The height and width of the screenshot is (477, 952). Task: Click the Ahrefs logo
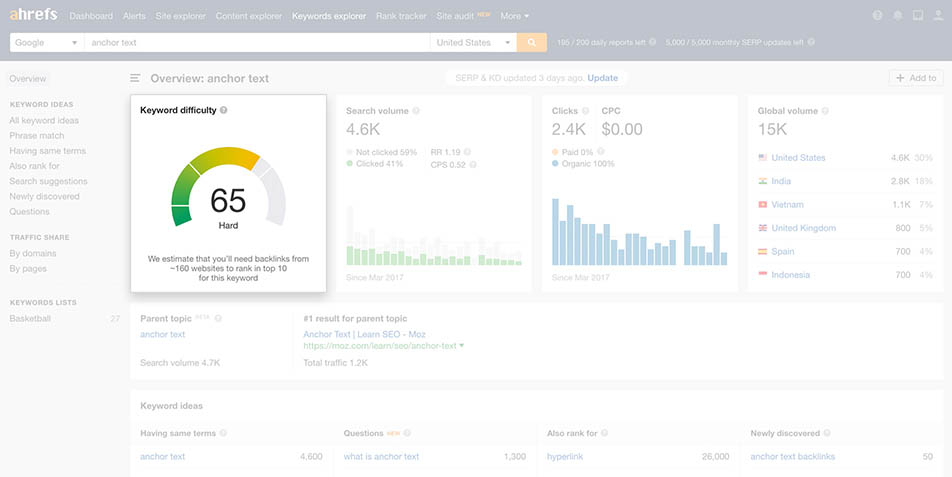(x=33, y=15)
